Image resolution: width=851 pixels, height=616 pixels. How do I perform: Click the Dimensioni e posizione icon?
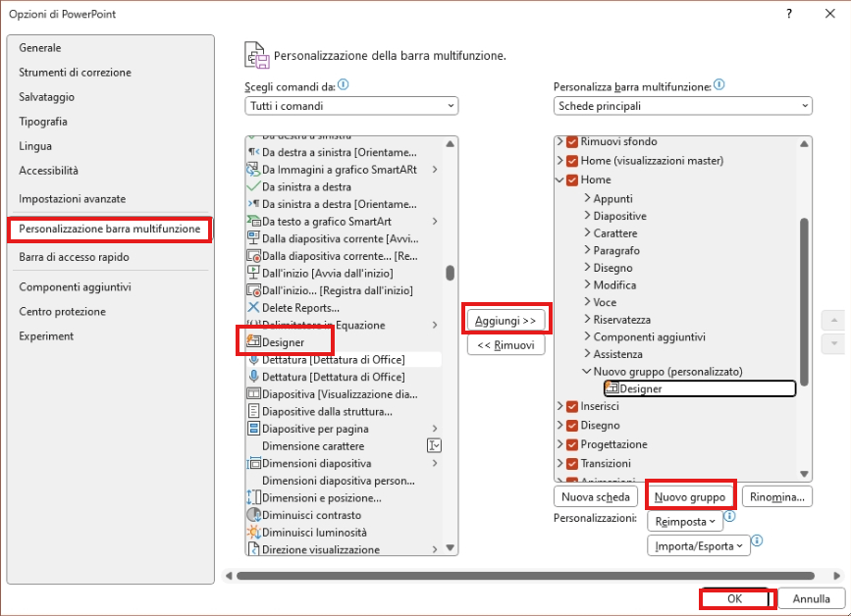pyautogui.click(x=253, y=497)
